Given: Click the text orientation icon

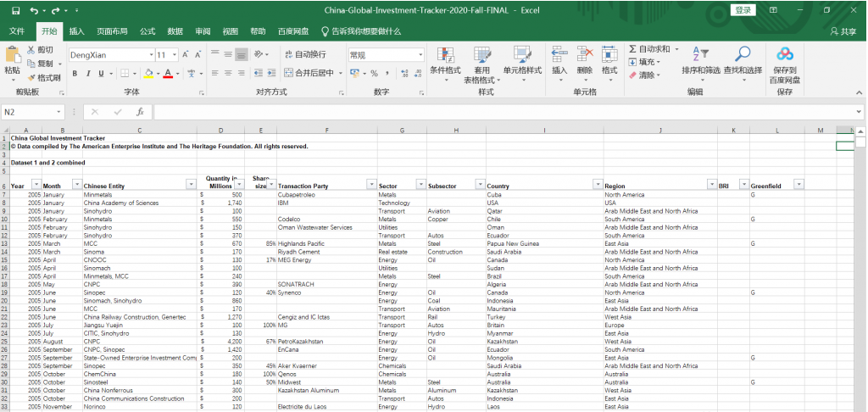Looking at the screenshot, I should coord(258,54).
